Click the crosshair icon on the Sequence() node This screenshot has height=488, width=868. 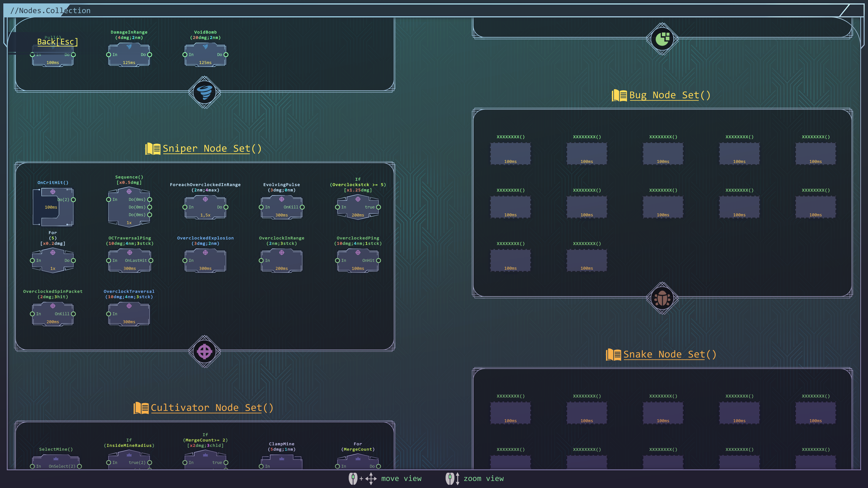[129, 192]
